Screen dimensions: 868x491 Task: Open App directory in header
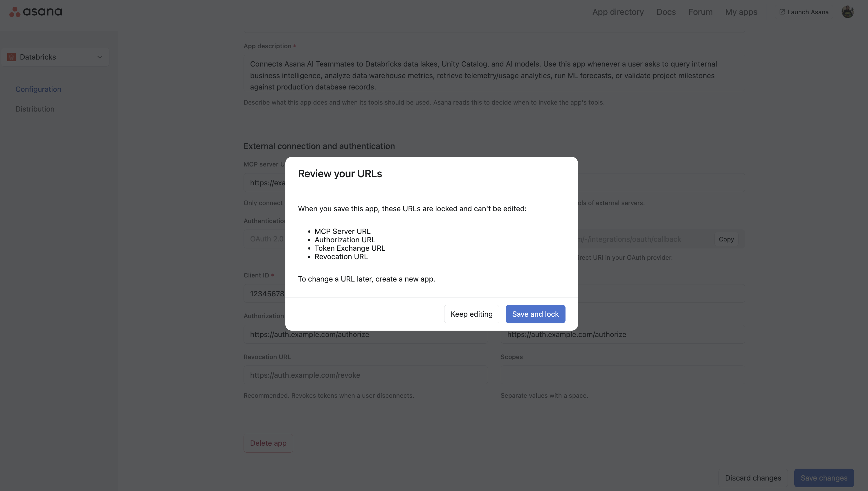point(618,12)
